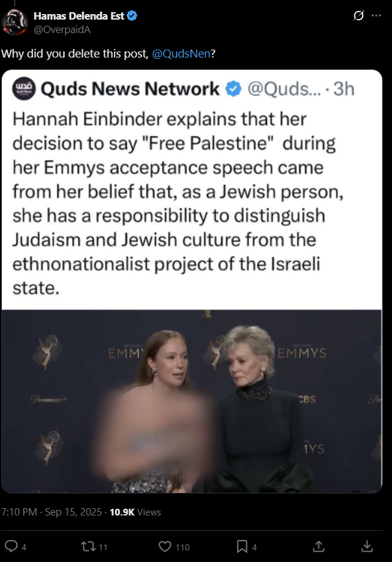Screen dimensions: 392x562
Task: Click the @OverpaidA handle
Action: tap(62, 29)
